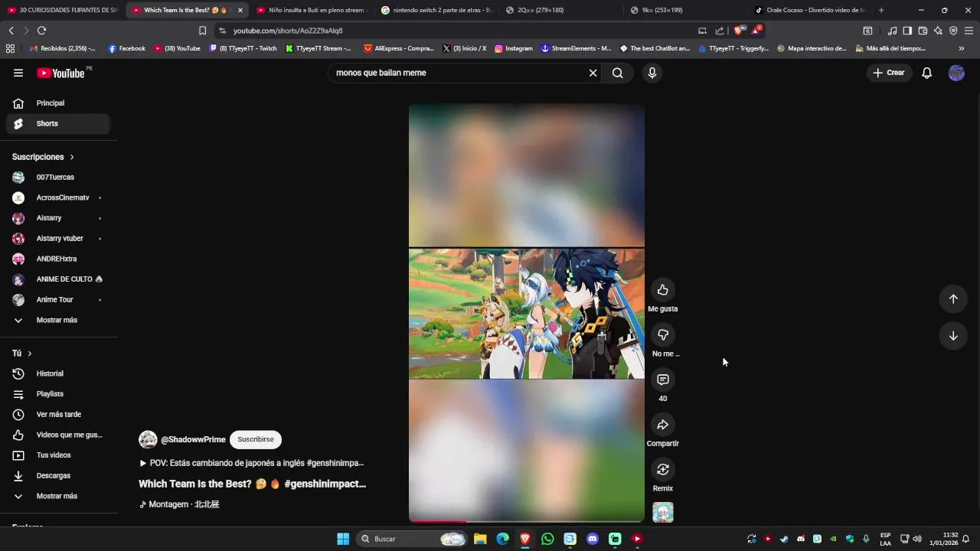Switch to the nintendo switch 2 tab
Image resolution: width=980 pixels, height=551 pixels.
pyautogui.click(x=435, y=10)
